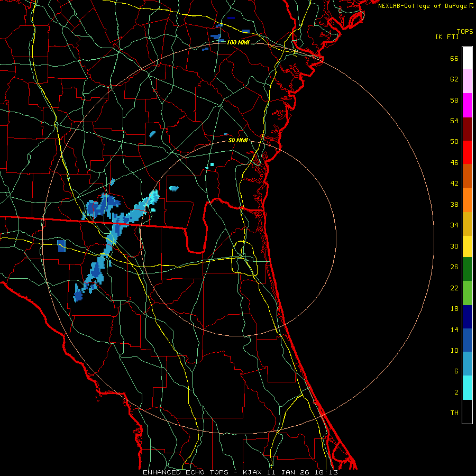Pick the cyan legend color band
Screen dimensions: 476x476
[x=467, y=388]
